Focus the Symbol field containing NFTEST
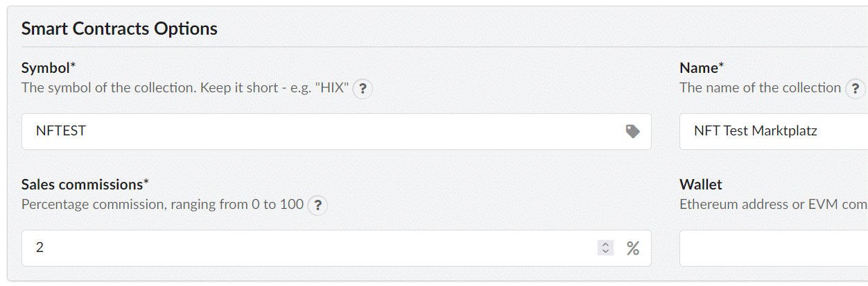Screen dimensions: 868x286 336,131
